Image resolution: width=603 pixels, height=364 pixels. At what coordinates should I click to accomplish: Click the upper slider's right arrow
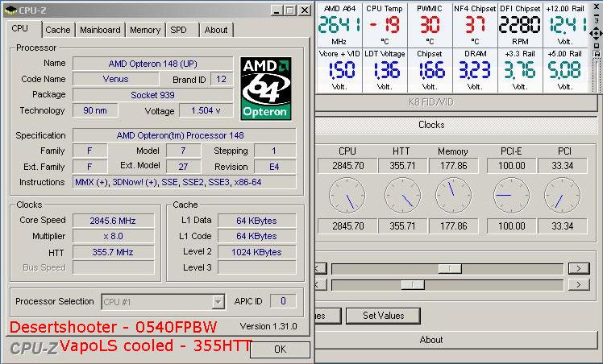click(x=579, y=268)
